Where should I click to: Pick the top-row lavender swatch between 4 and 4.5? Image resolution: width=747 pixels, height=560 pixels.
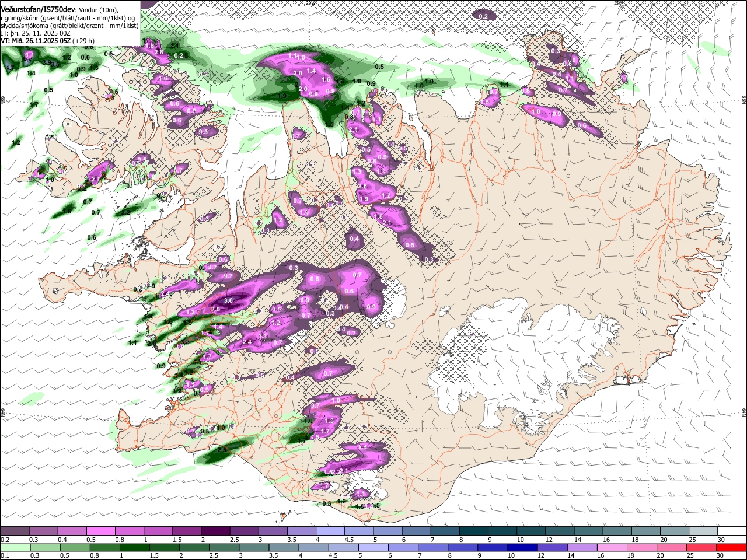tap(330, 531)
